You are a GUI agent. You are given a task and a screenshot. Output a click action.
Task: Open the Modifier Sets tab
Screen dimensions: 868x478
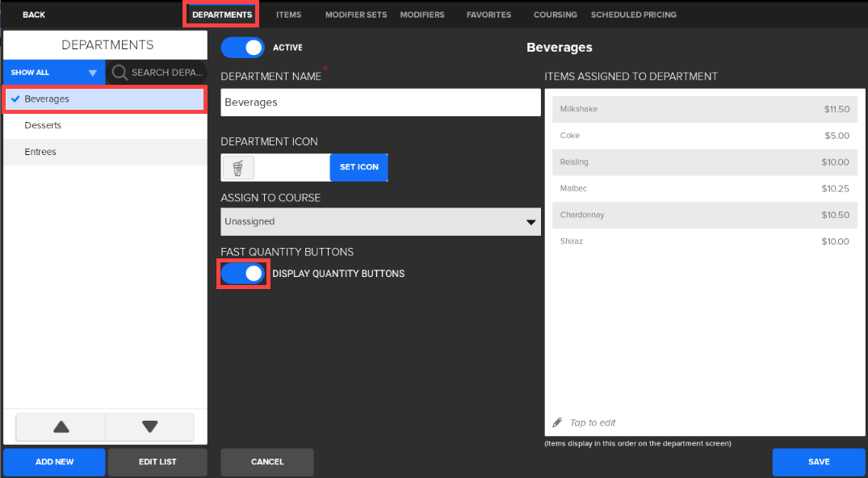(x=356, y=15)
